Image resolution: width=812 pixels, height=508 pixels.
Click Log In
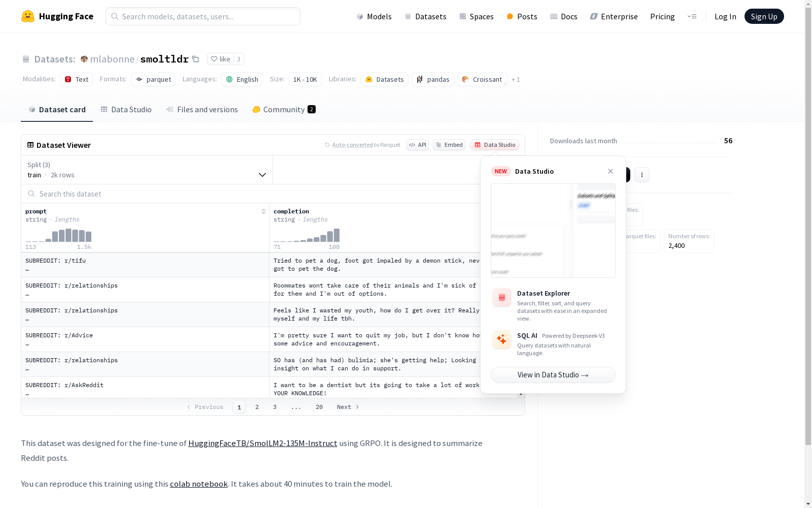click(725, 16)
